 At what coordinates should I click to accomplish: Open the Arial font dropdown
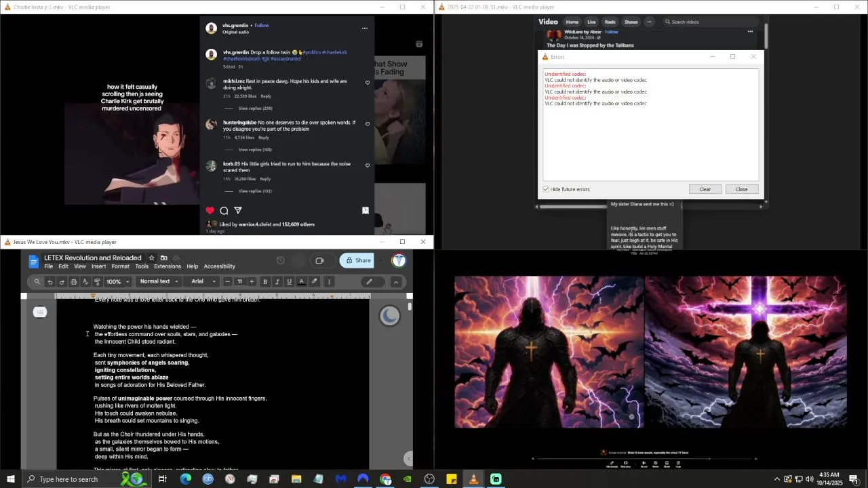click(x=202, y=281)
